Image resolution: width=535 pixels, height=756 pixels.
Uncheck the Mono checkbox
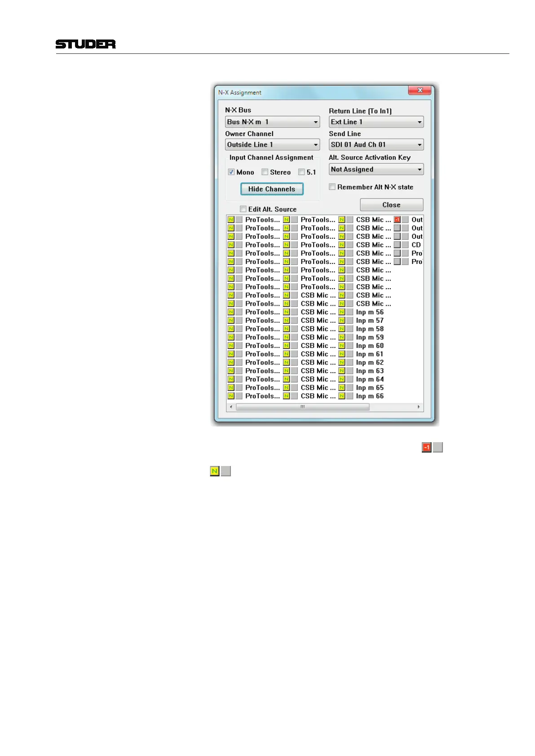click(x=231, y=172)
